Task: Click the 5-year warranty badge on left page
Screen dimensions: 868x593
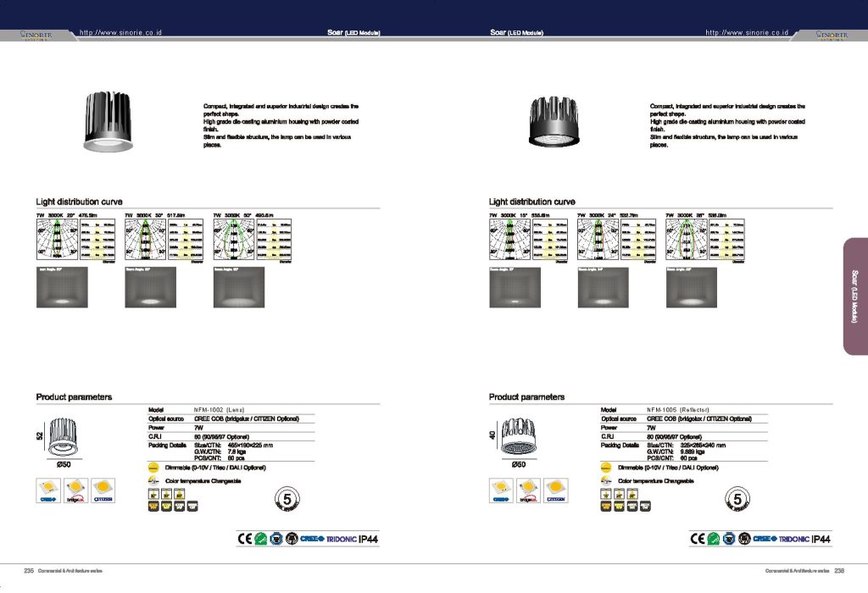Action: click(x=287, y=501)
